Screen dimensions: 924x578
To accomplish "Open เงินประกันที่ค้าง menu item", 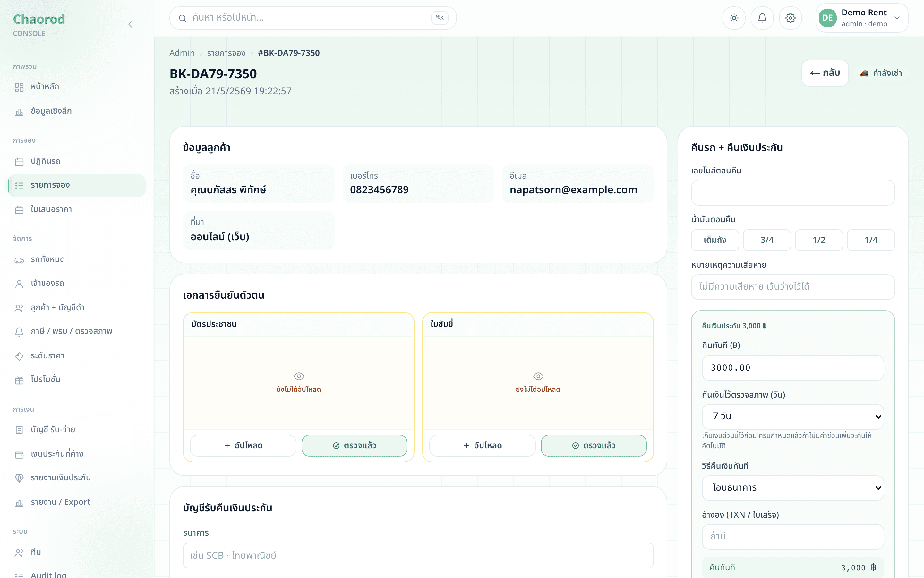I will click(76, 454).
